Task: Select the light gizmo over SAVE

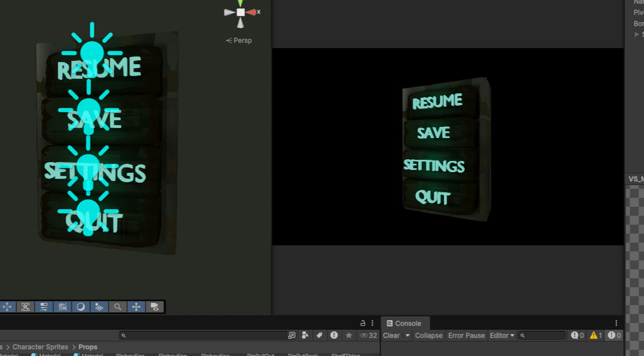Action: (x=89, y=109)
